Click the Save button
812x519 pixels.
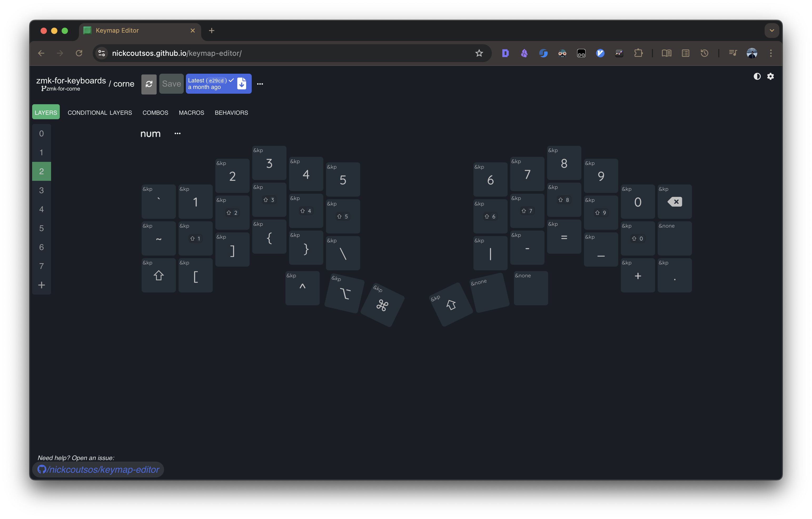171,84
